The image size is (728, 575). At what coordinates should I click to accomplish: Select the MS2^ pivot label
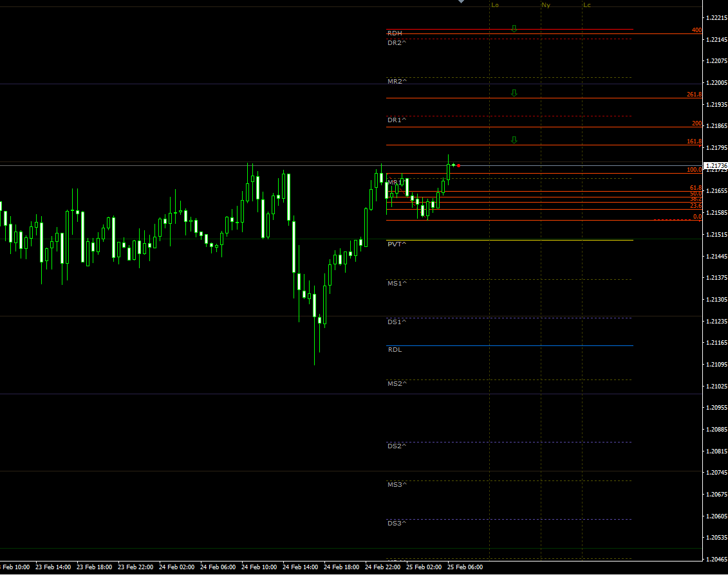point(397,384)
